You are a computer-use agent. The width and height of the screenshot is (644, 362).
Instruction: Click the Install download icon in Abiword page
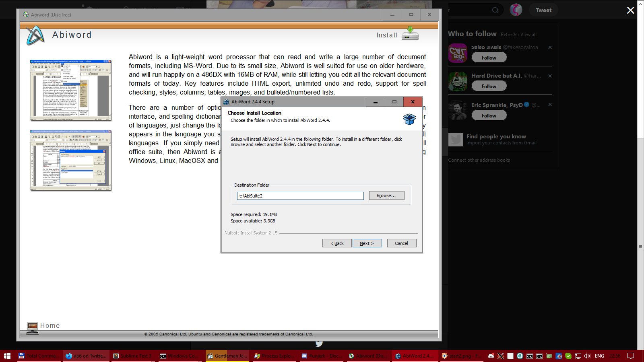[x=410, y=34]
